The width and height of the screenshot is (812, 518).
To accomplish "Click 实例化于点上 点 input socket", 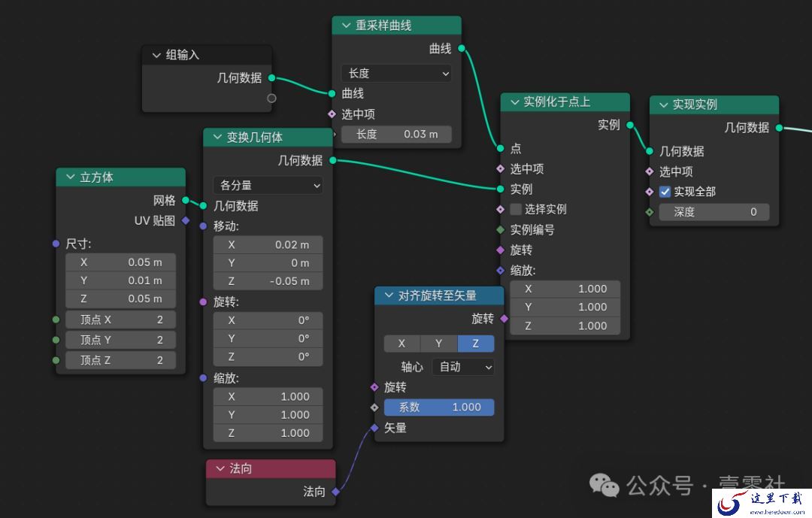I will [500, 148].
